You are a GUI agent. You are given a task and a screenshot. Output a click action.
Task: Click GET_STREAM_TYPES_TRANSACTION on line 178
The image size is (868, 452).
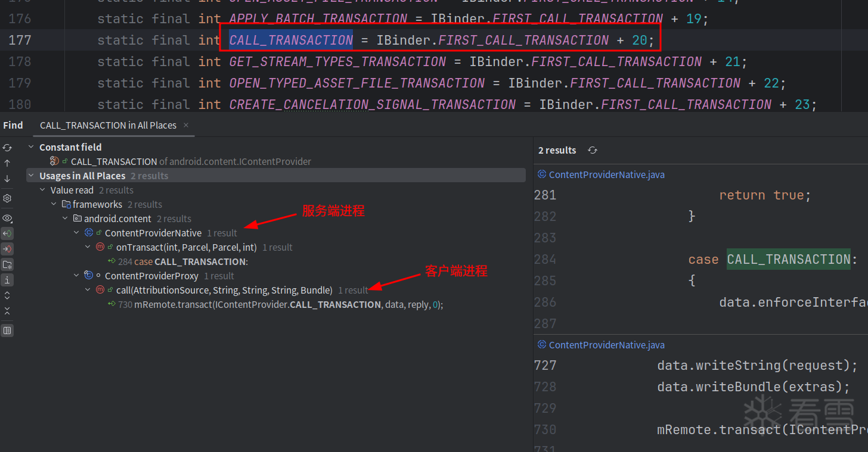[x=337, y=62]
